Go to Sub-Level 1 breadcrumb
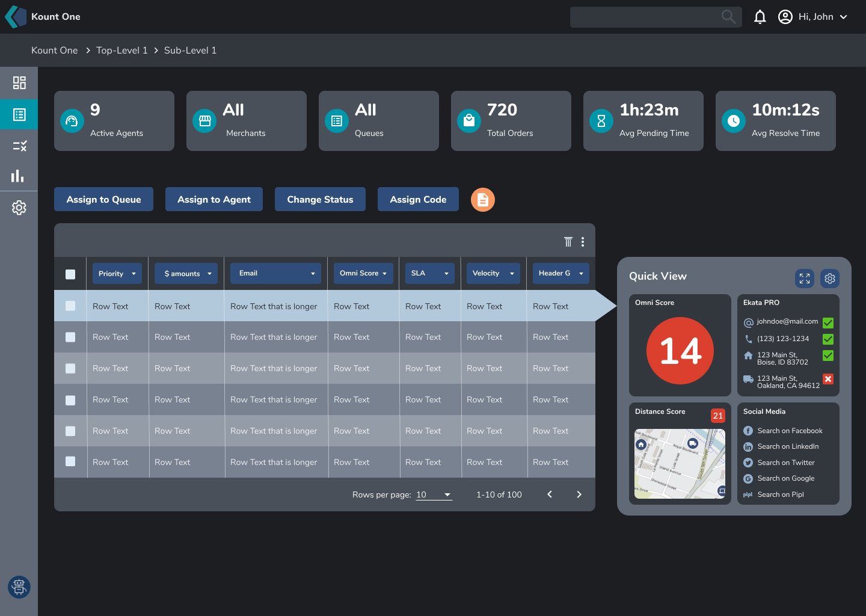 [190, 51]
